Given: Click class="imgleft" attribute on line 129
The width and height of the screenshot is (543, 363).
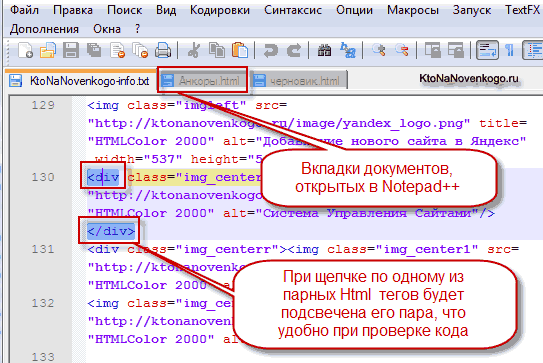Looking at the screenshot, I should (187, 105).
